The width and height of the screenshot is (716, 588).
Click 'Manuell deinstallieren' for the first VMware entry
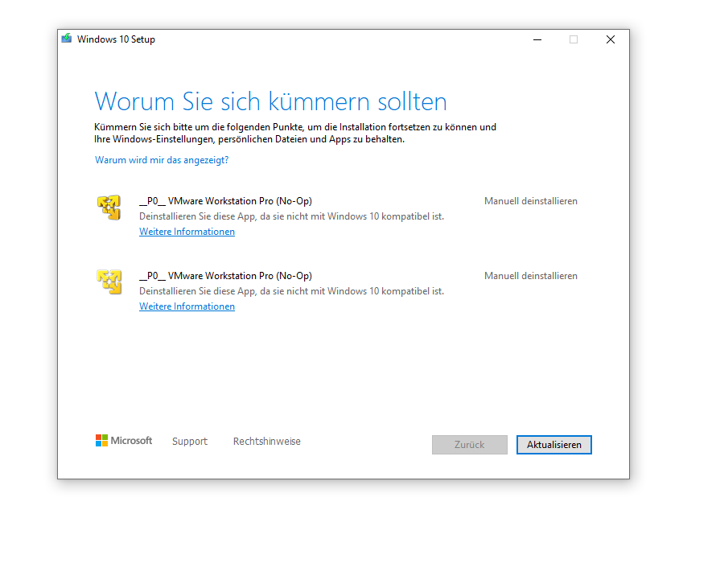pos(530,201)
